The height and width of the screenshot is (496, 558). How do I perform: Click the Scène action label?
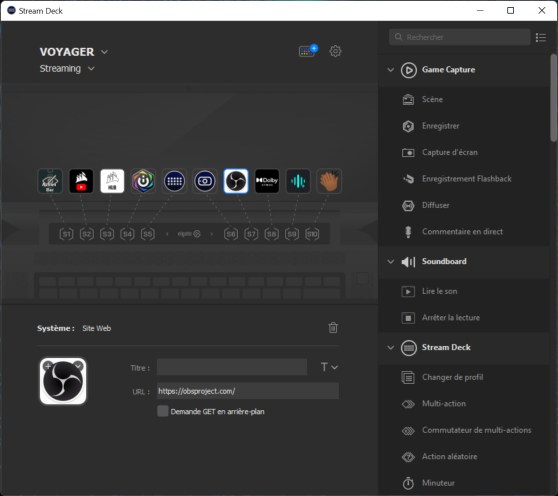(432, 100)
